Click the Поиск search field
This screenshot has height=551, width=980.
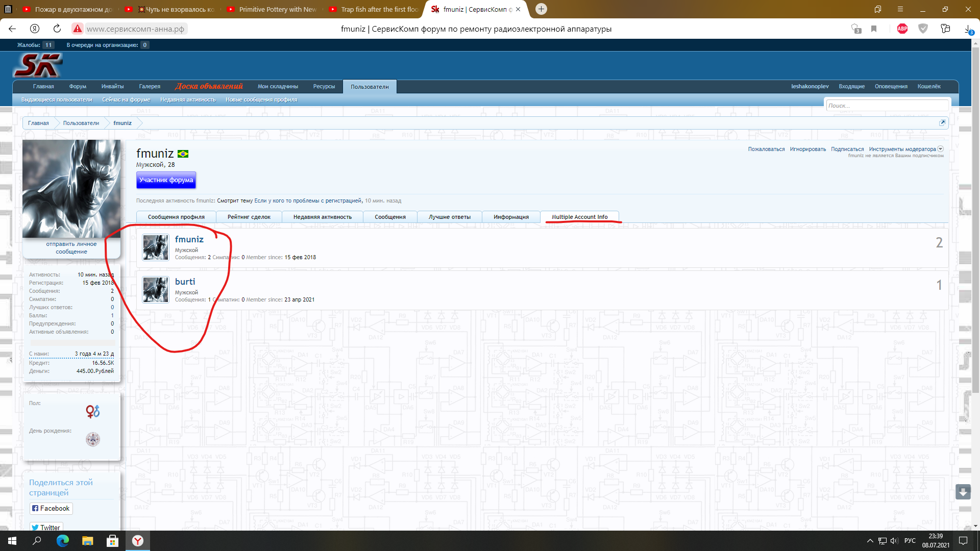coord(887,106)
